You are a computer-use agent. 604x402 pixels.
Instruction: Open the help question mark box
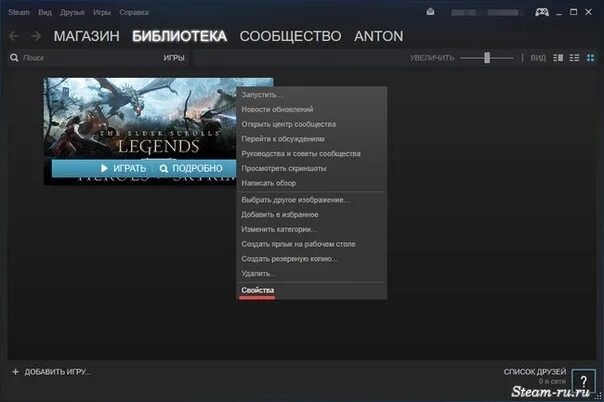[584, 381]
